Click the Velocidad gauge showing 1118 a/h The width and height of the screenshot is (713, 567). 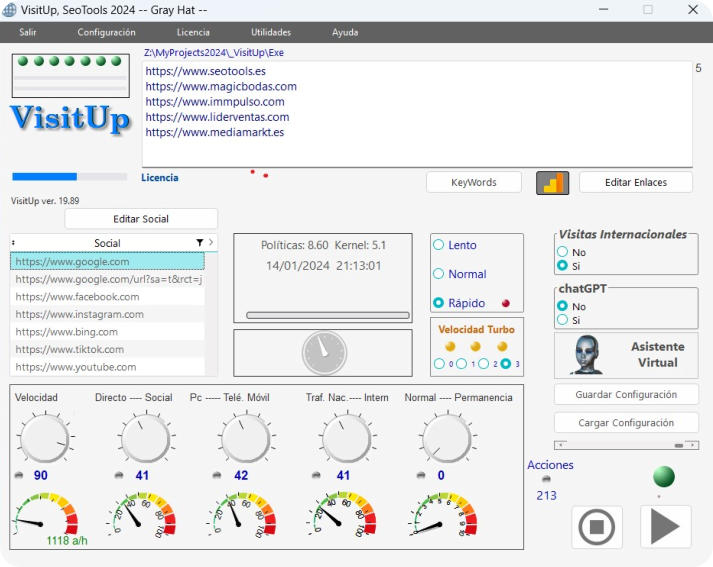pos(45,514)
